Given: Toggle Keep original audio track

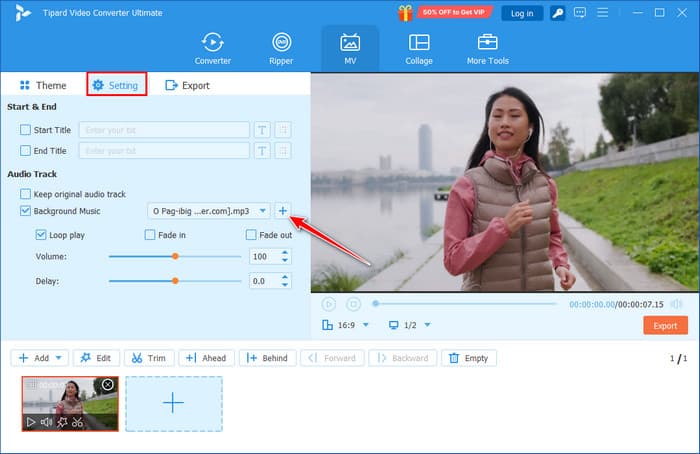Looking at the screenshot, I should pyautogui.click(x=26, y=194).
